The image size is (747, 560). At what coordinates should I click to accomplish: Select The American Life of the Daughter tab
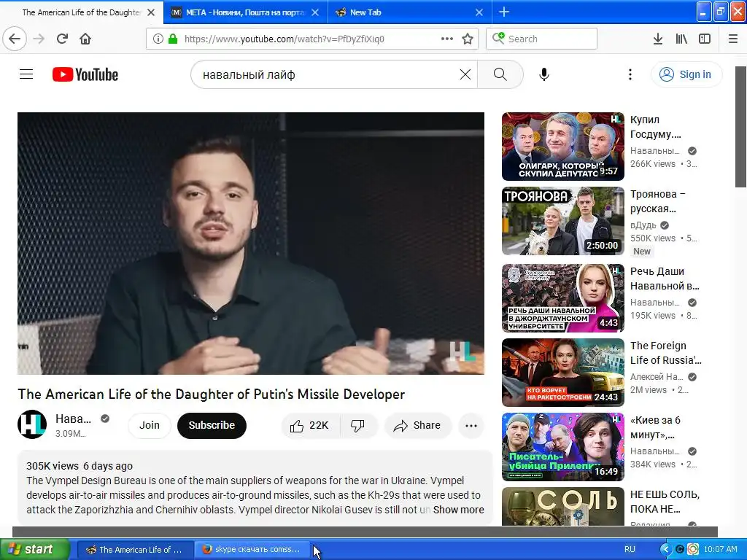click(81, 12)
